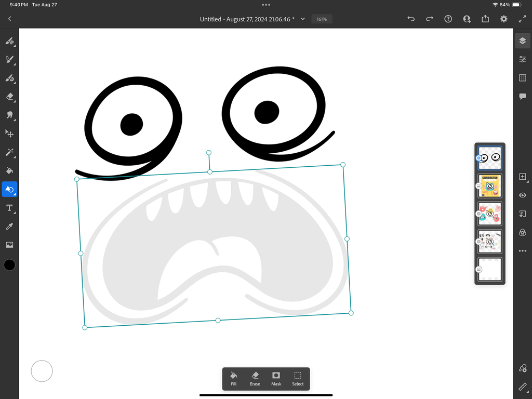
Task: Open the layer More options ellipsis
Action: [x=523, y=251]
